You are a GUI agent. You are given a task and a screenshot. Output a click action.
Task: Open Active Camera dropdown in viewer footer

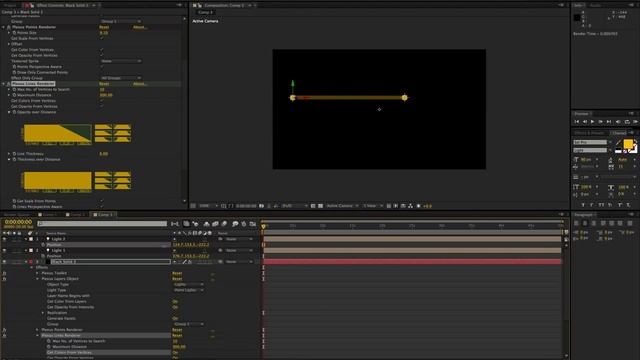click(342, 206)
